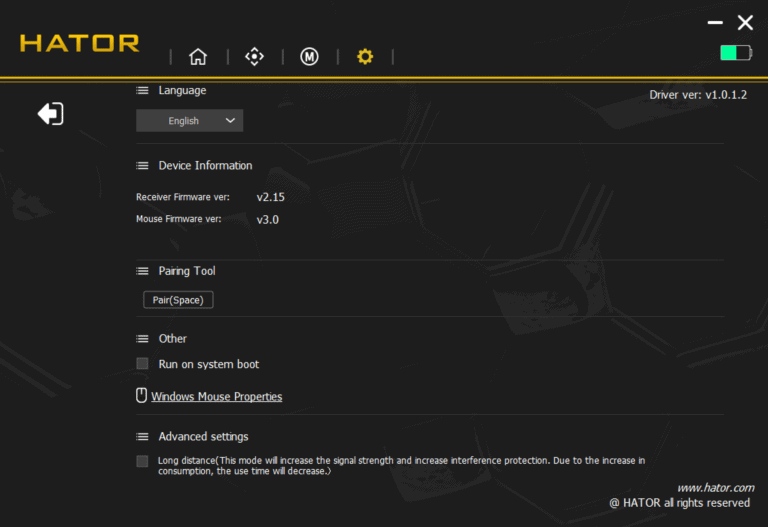The width and height of the screenshot is (768, 527).
Task: Click the HATOR logo
Action: (79, 43)
